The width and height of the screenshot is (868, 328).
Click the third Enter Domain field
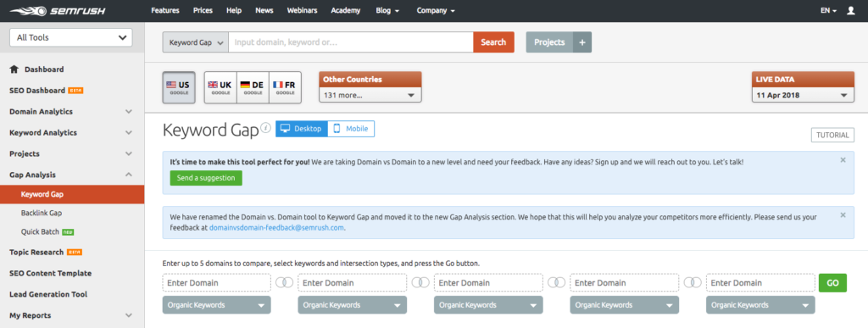(488, 282)
